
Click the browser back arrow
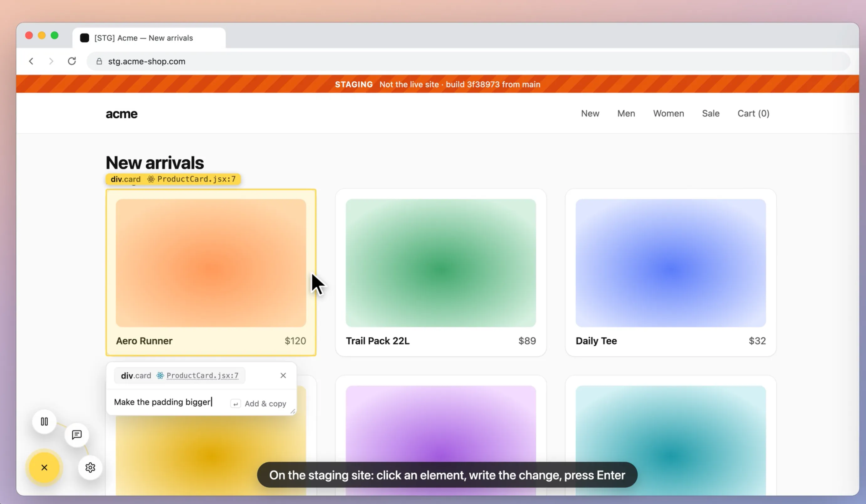pyautogui.click(x=31, y=61)
